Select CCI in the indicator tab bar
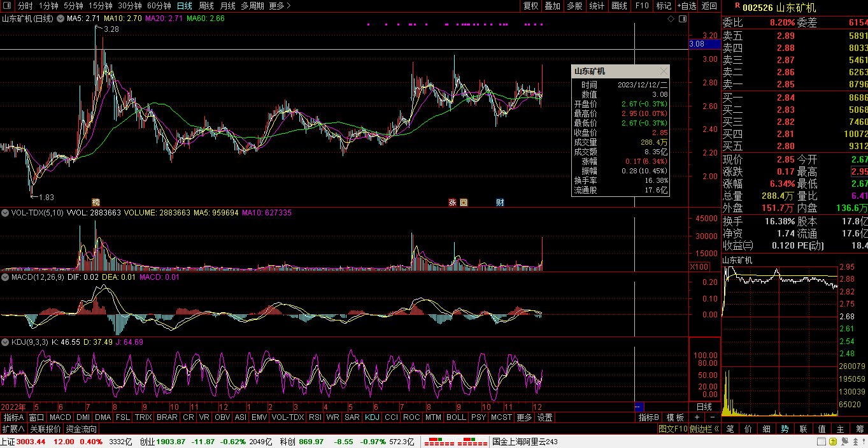The height and width of the screenshot is (448, 868). (391, 417)
